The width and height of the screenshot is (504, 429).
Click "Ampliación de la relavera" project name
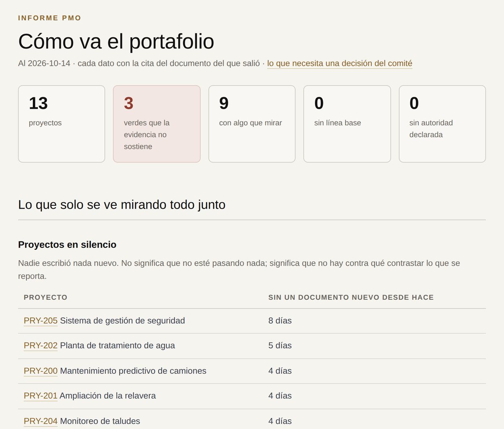(x=108, y=395)
